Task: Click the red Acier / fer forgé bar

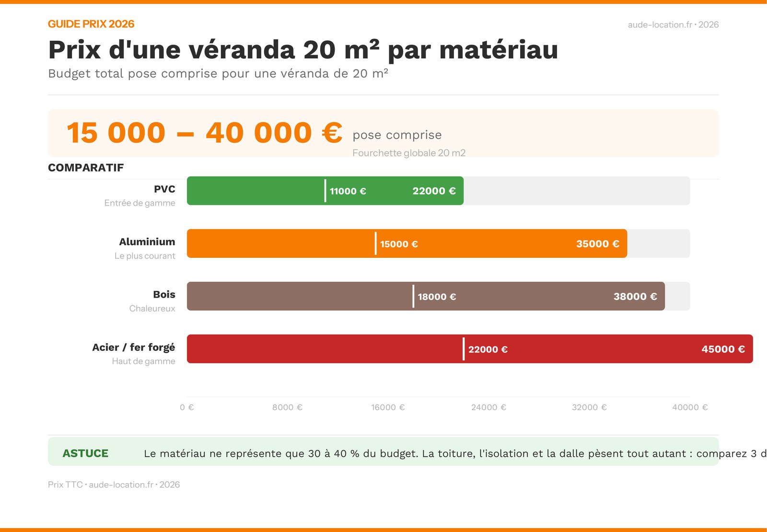Action: point(470,349)
